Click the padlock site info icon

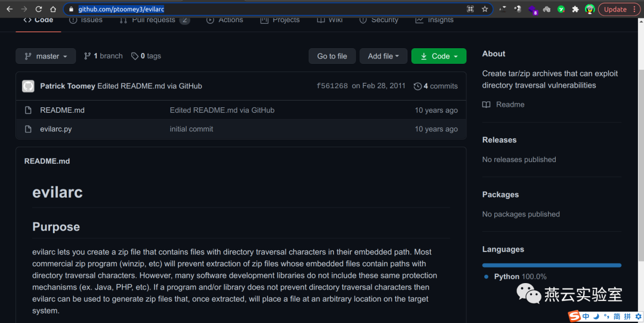click(71, 9)
